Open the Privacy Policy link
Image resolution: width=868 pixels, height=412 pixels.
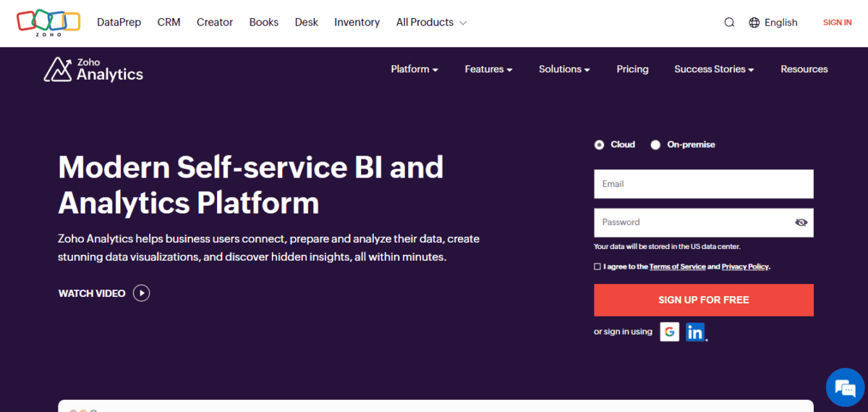(x=745, y=266)
